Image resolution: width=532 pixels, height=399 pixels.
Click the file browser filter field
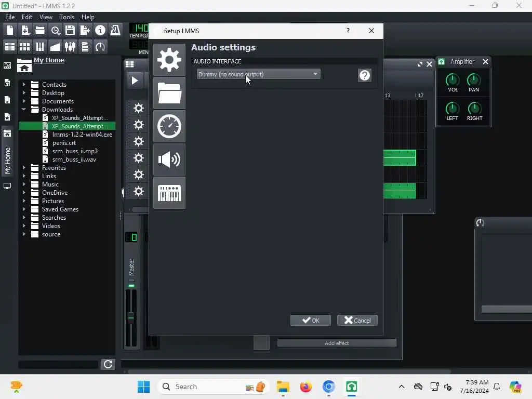tap(58, 365)
